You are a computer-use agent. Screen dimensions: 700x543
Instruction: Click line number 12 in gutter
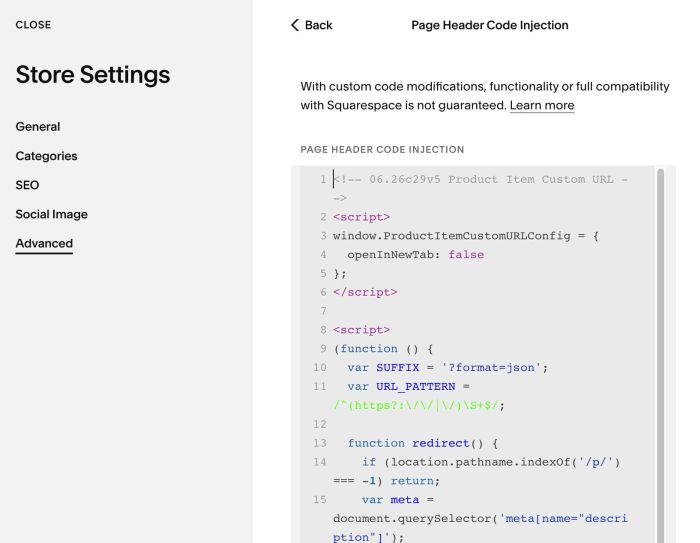pyautogui.click(x=320, y=424)
